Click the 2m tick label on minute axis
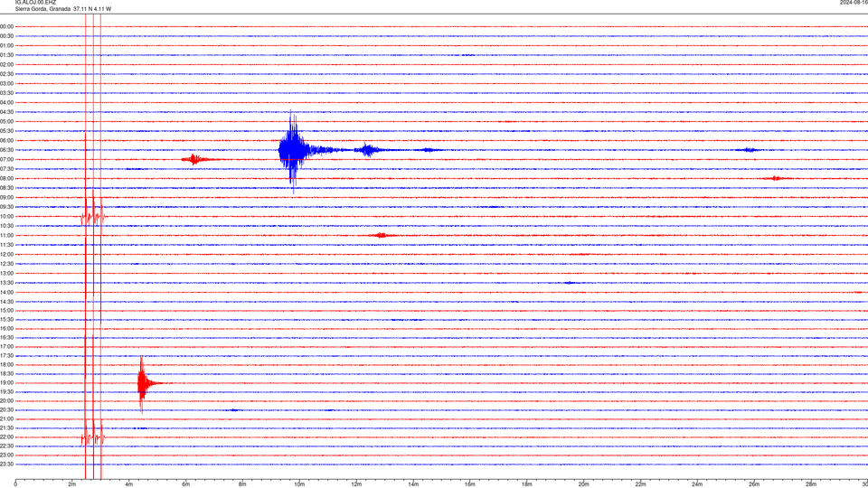The image size is (868, 488). tap(72, 484)
